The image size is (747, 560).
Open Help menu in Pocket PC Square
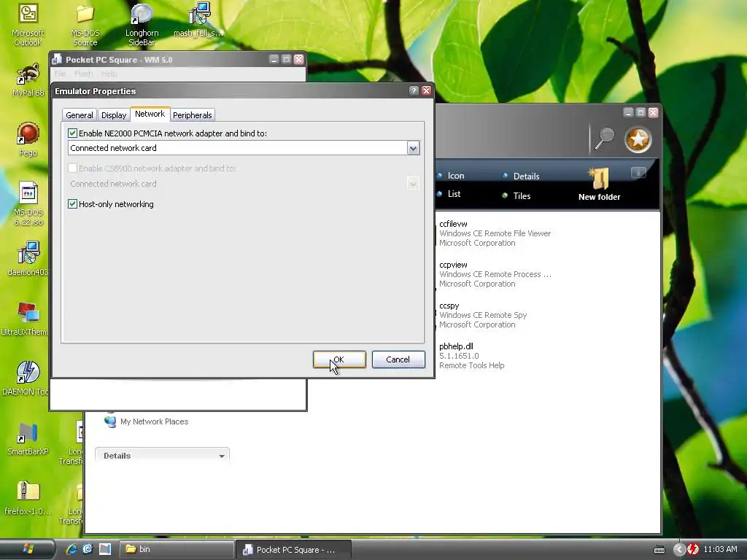click(109, 74)
